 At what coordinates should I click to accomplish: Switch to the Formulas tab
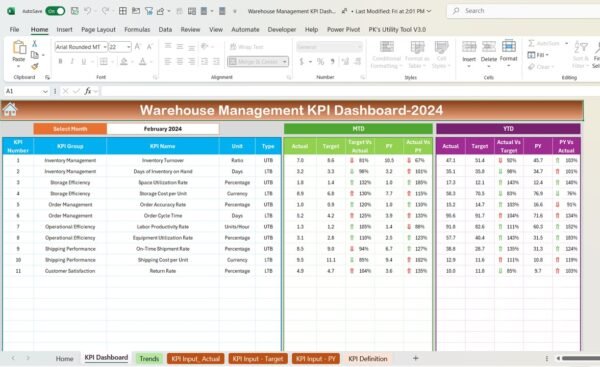tap(137, 29)
